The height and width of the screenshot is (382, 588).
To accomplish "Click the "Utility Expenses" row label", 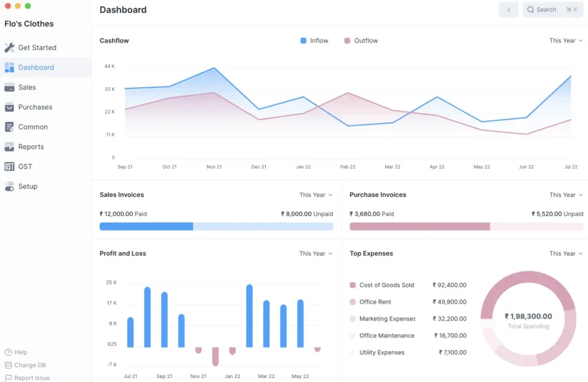I will click(382, 352).
